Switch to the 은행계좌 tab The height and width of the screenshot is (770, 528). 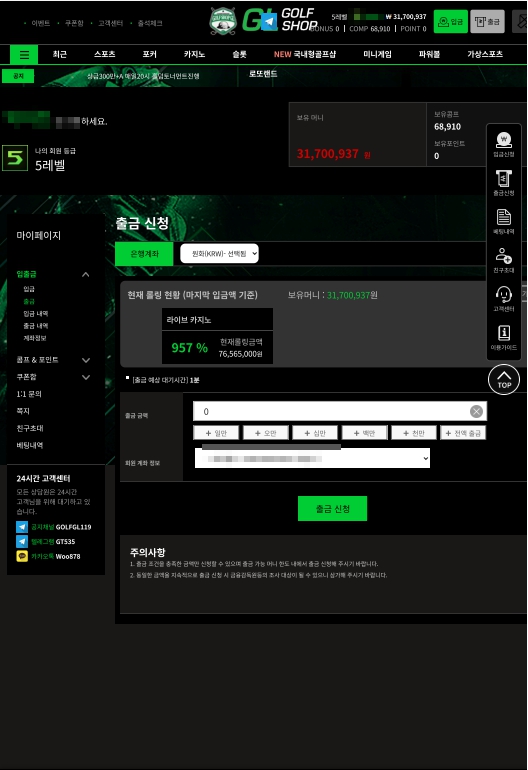coord(144,254)
